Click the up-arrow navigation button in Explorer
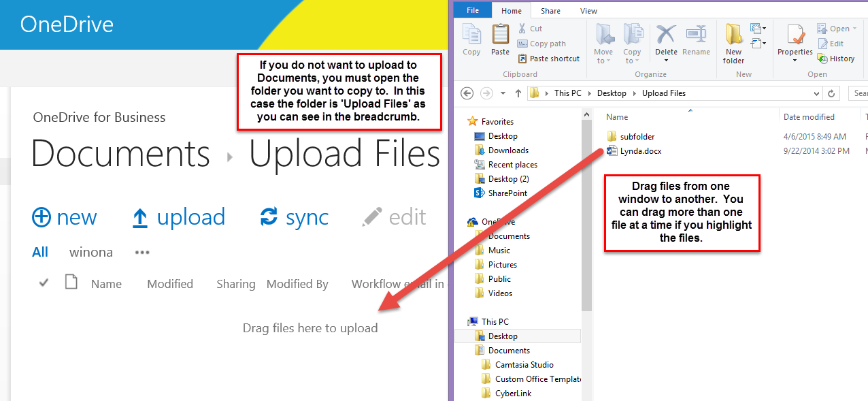Screen dimensions: 868x401 point(518,93)
